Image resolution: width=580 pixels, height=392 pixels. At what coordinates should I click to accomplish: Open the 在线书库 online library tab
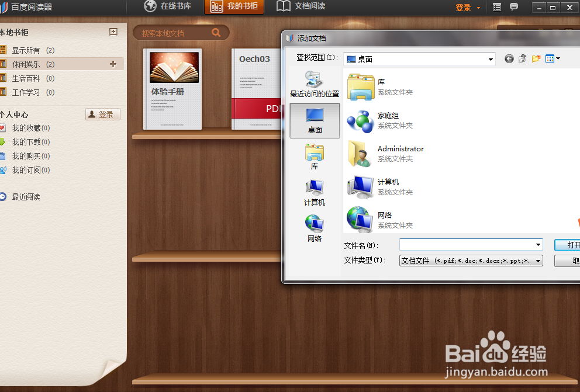point(168,6)
